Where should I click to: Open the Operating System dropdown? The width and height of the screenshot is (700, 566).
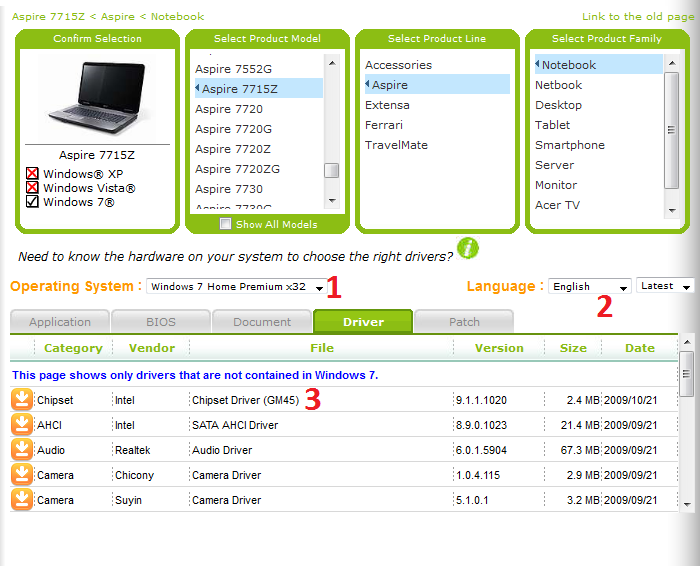click(237, 287)
